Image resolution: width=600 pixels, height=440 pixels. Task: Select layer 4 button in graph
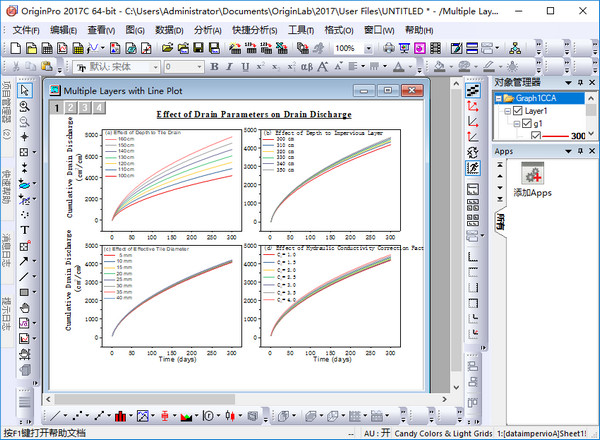99,108
